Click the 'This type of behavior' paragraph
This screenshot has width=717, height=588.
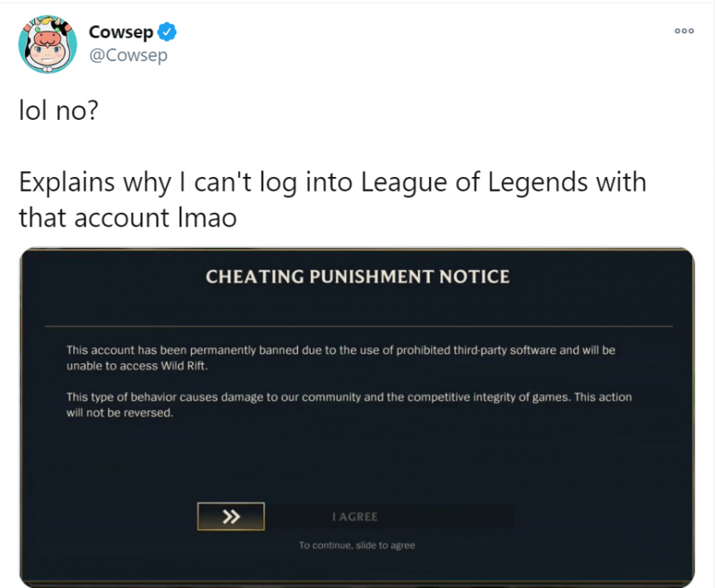click(x=349, y=405)
